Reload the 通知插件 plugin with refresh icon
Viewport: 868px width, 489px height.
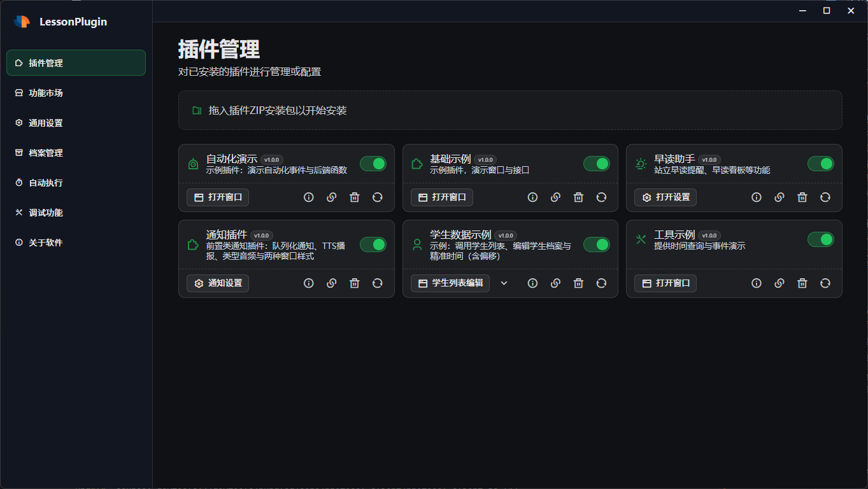[x=378, y=283]
